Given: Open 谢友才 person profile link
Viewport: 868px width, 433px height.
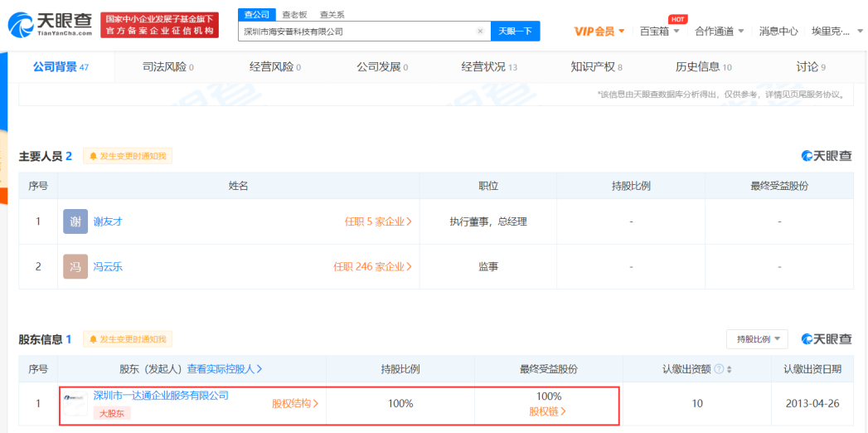Looking at the screenshot, I should pos(108,221).
